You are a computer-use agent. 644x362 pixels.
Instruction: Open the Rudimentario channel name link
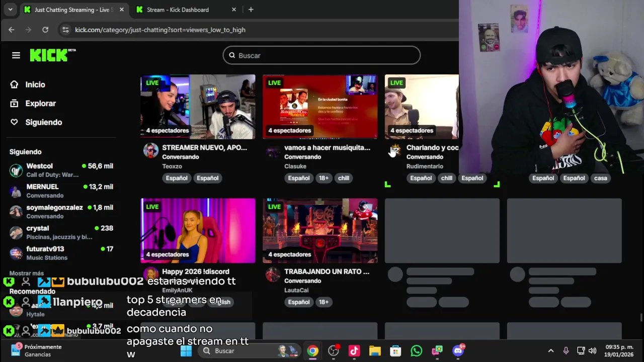coord(425,166)
